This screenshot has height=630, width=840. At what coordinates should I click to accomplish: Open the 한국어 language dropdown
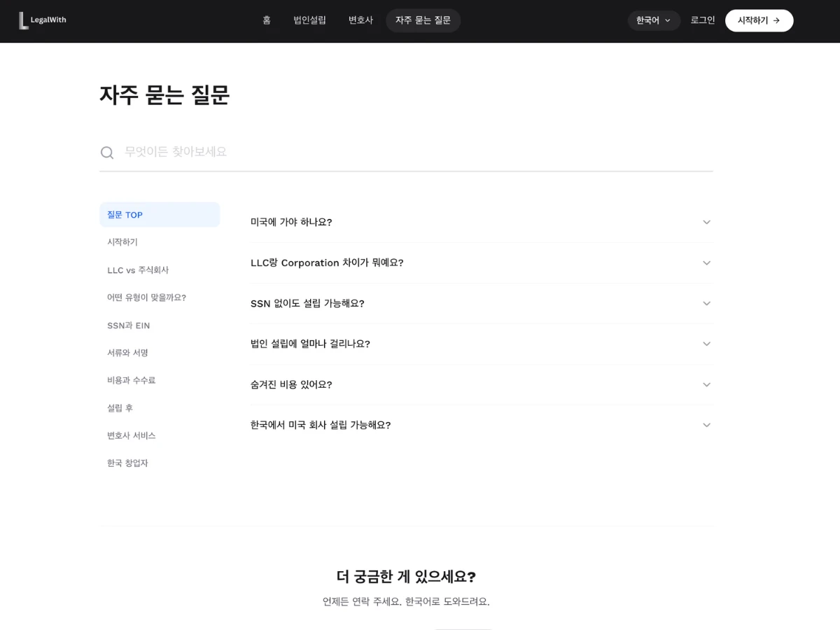click(654, 20)
